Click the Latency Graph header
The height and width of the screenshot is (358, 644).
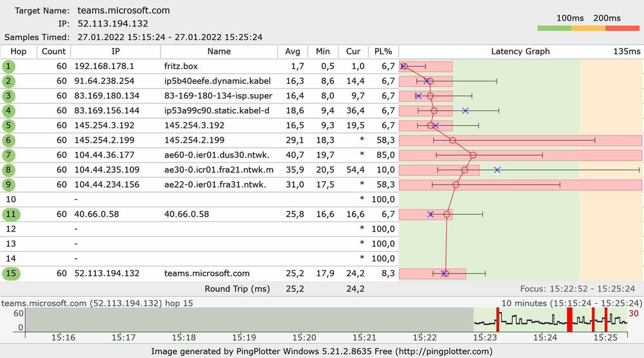pyautogui.click(x=520, y=52)
